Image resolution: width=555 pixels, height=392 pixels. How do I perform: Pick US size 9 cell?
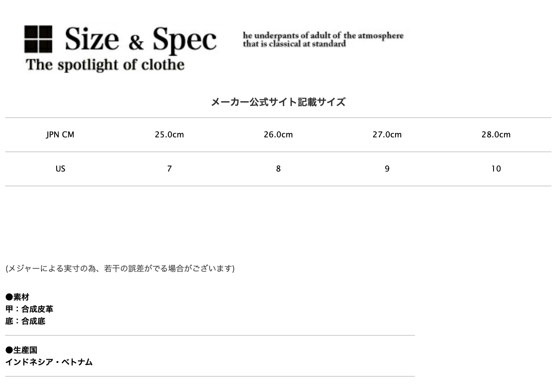tap(387, 169)
